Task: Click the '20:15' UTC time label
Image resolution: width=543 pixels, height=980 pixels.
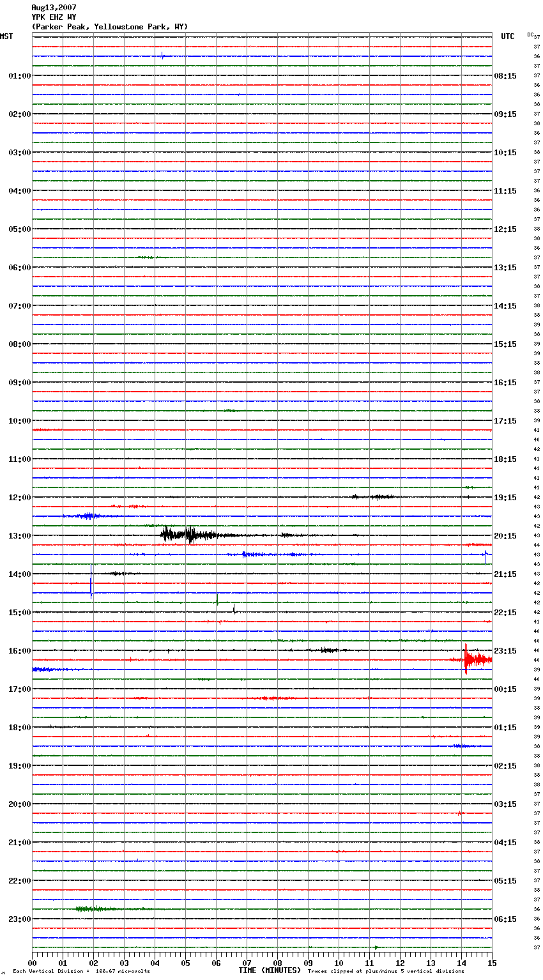Action: (x=505, y=536)
